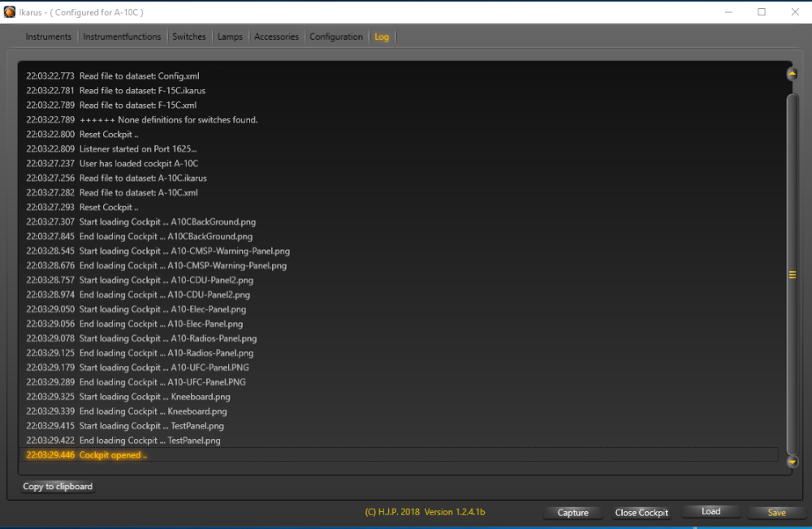Switch to the Instruments tab
This screenshot has height=529, width=812.
(x=48, y=37)
